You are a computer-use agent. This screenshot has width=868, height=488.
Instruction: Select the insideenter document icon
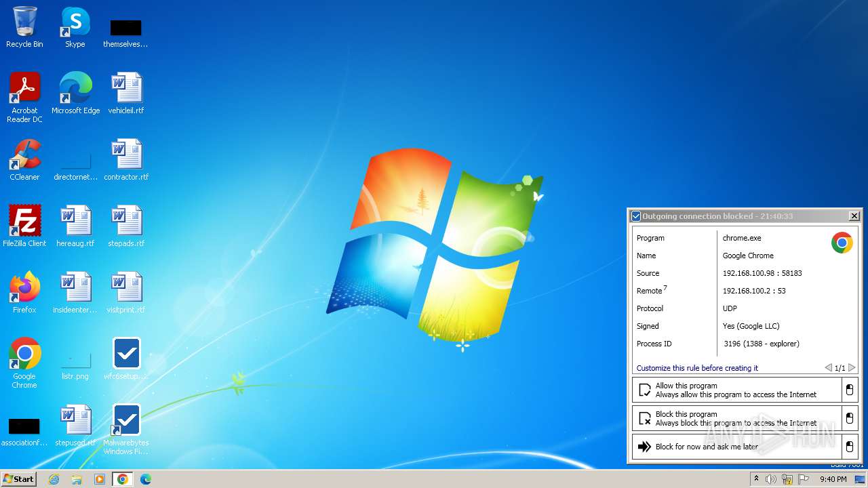75,293
